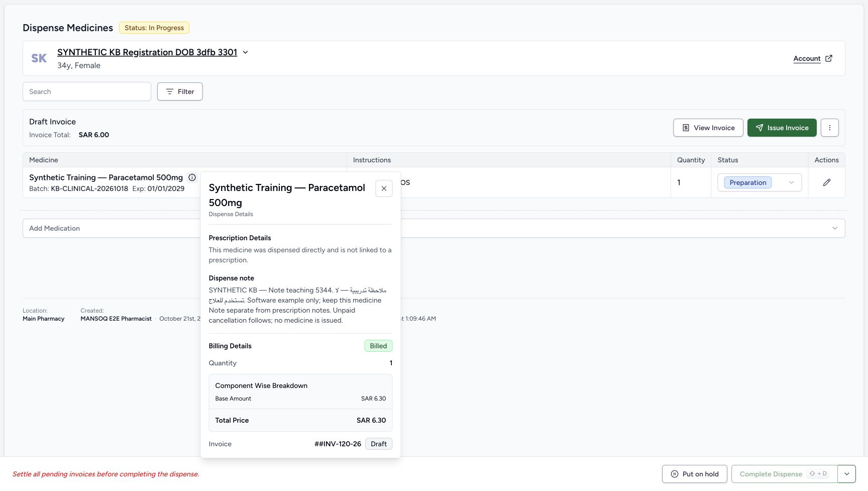Select invoice number ##INV-120-26

[x=338, y=444]
